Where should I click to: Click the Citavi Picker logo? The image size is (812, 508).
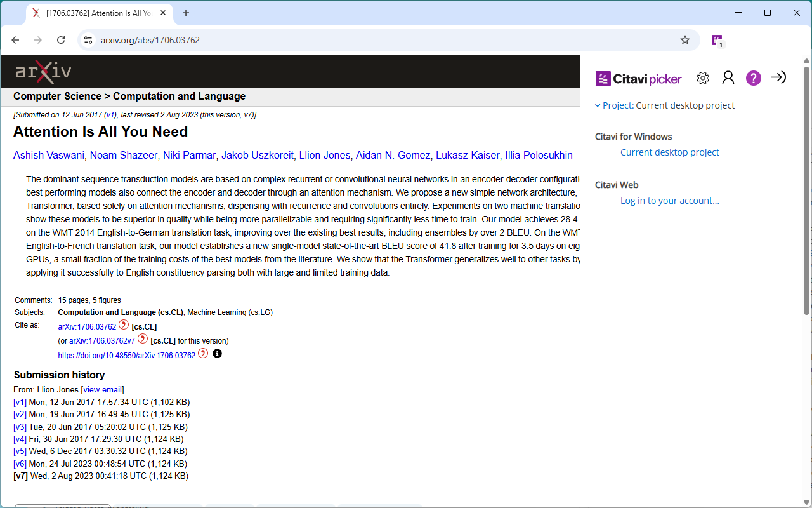coord(639,79)
